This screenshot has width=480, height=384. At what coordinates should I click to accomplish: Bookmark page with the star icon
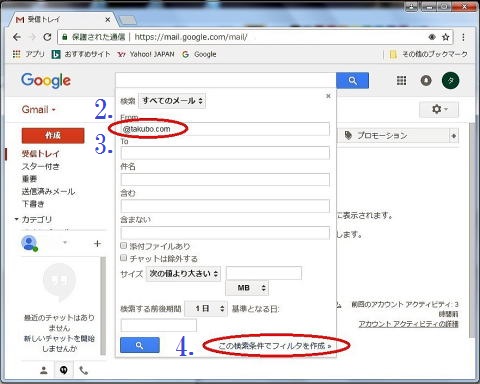coord(445,37)
